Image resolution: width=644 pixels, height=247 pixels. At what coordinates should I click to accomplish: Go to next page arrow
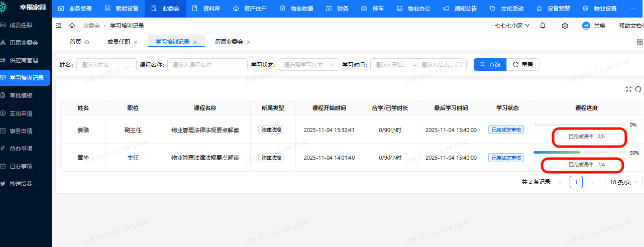pyautogui.click(x=592, y=182)
